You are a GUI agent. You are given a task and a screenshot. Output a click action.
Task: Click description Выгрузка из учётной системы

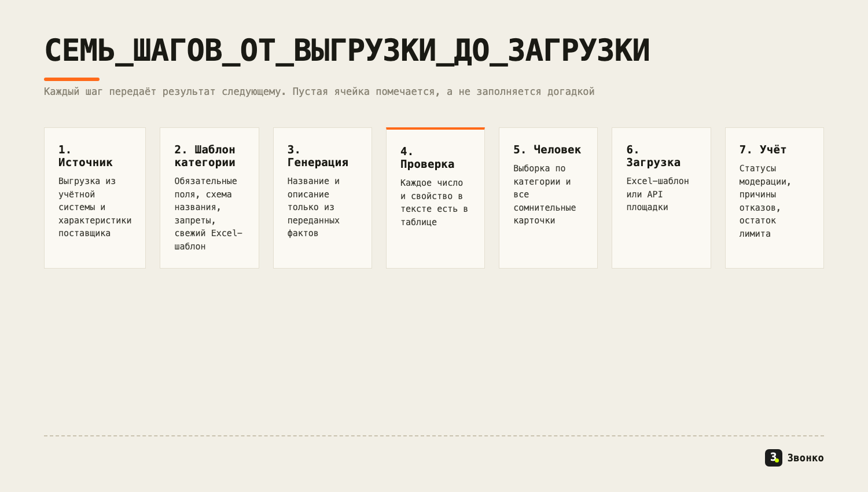(x=95, y=207)
